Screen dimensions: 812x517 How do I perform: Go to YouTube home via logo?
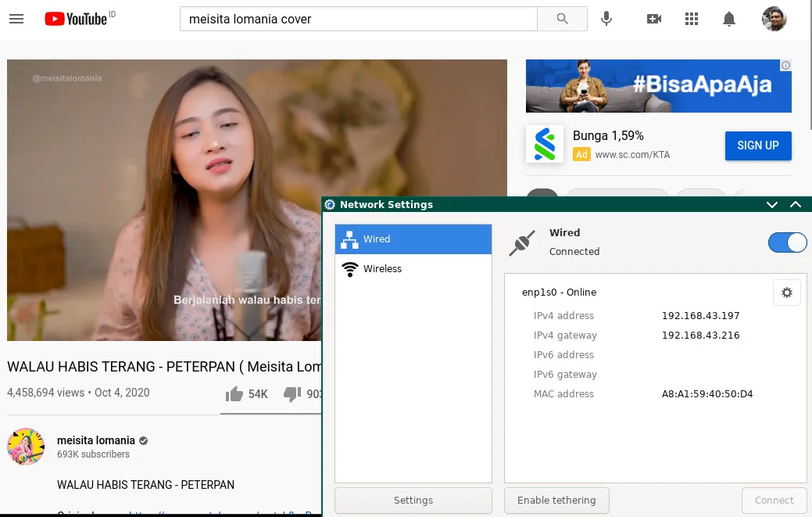tap(76, 20)
